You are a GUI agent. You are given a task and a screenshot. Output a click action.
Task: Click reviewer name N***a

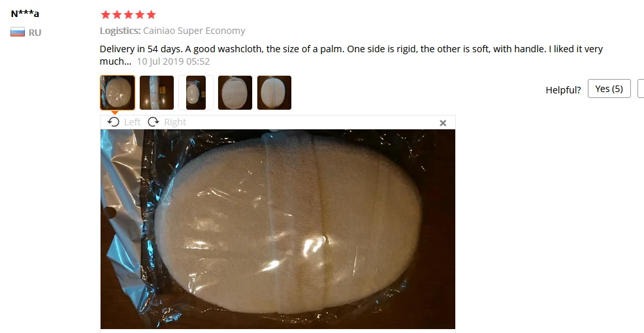pos(25,14)
